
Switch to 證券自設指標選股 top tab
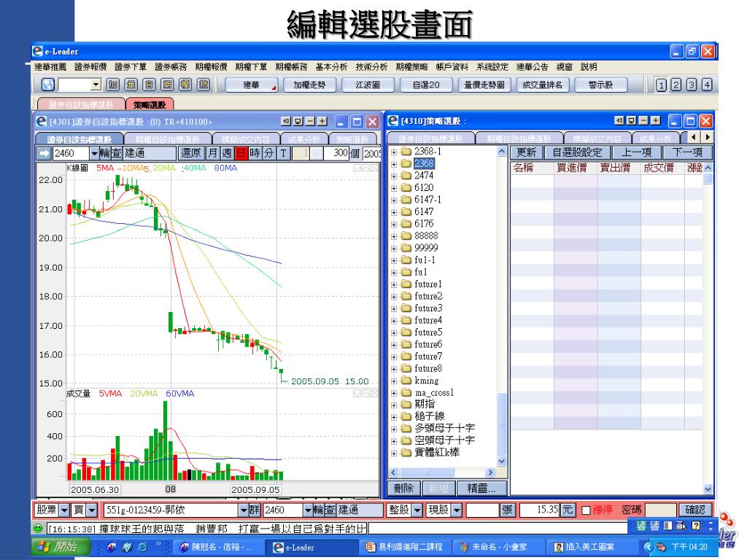coord(81,104)
